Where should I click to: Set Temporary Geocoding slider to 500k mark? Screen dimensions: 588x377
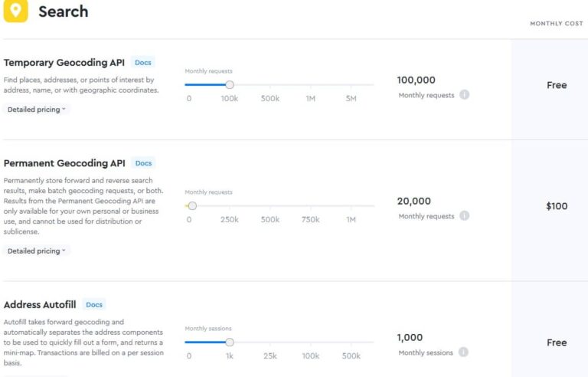269,85
